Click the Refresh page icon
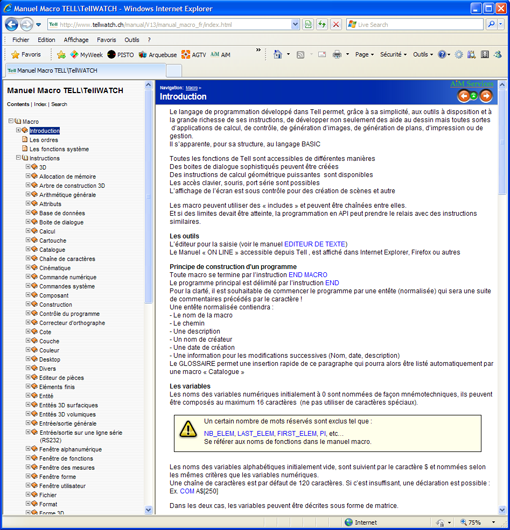 coord(322,24)
